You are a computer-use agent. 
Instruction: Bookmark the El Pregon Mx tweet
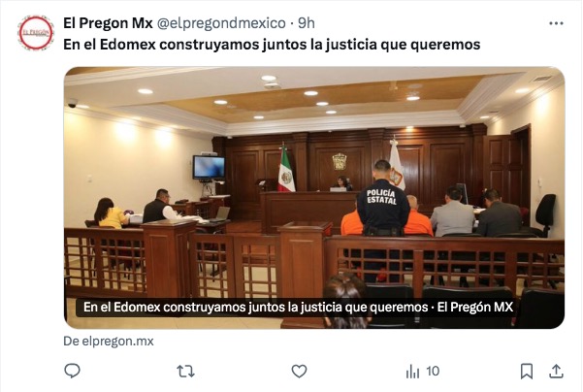click(527, 371)
